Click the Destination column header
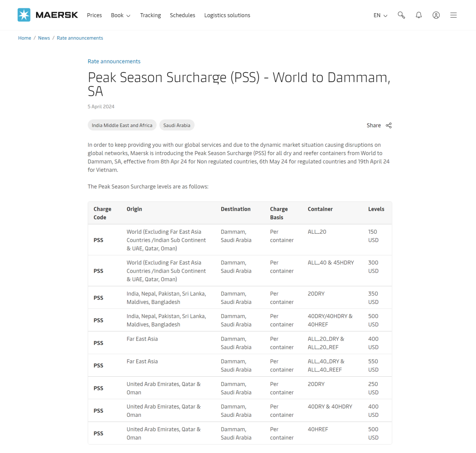 pyautogui.click(x=235, y=209)
